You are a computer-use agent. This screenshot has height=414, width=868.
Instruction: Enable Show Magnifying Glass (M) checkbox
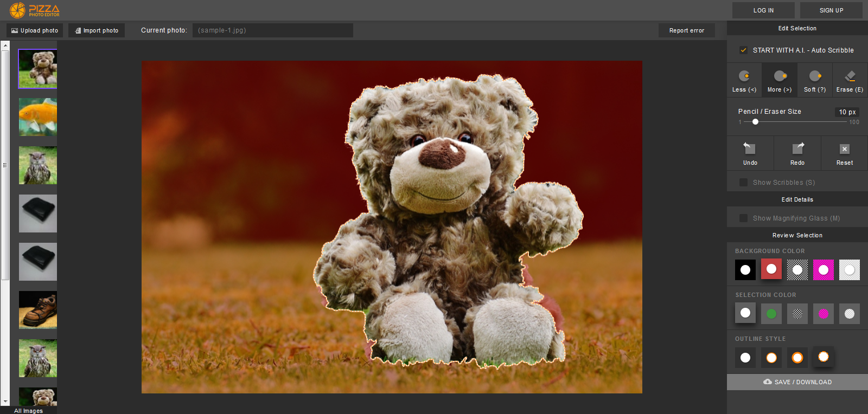pyautogui.click(x=743, y=218)
